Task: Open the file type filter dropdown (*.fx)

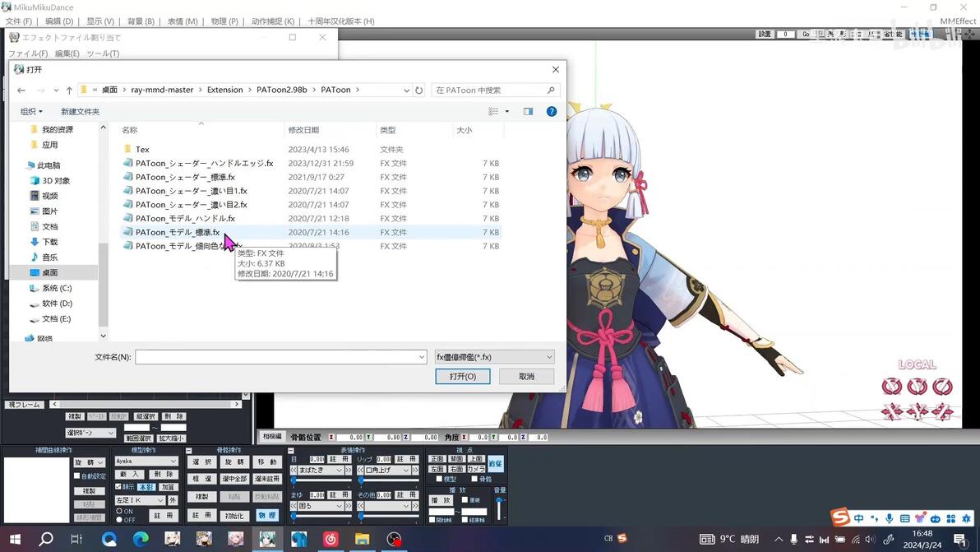Action: (494, 357)
